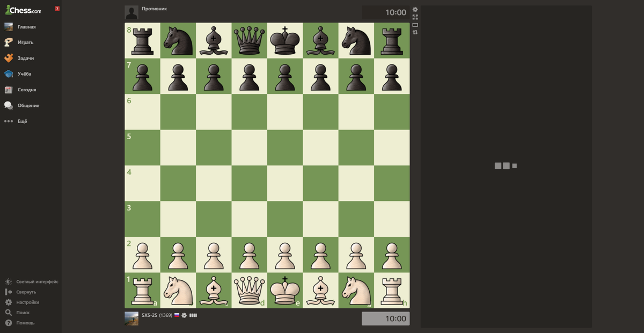Click the black pawn on a7
Viewport: 644px width, 333px height.
142,76
